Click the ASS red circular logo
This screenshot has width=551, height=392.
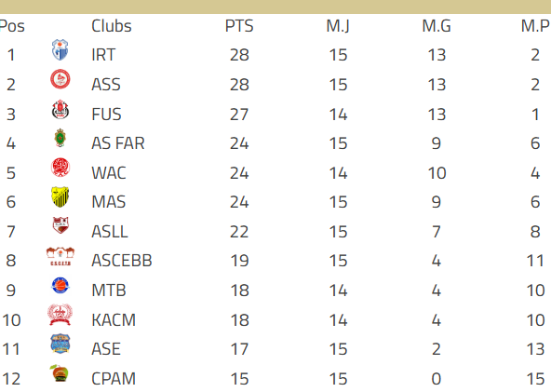pyautogui.click(x=60, y=79)
